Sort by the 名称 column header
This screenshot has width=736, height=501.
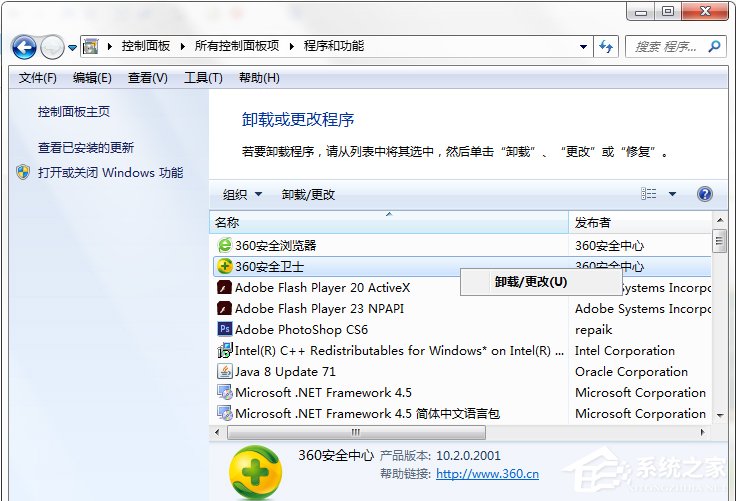[x=389, y=222]
